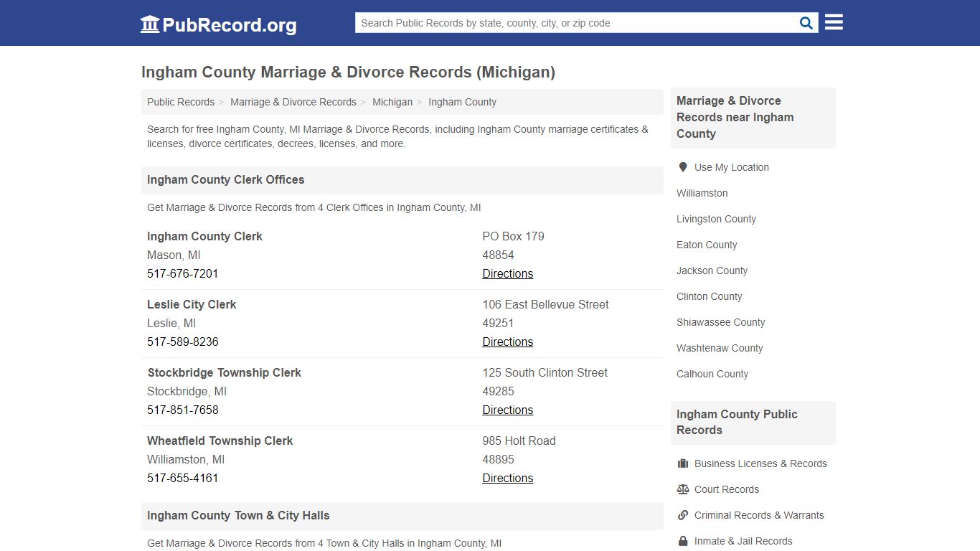Open Livingston County link
The height and width of the screenshot is (551, 980).
click(x=716, y=219)
